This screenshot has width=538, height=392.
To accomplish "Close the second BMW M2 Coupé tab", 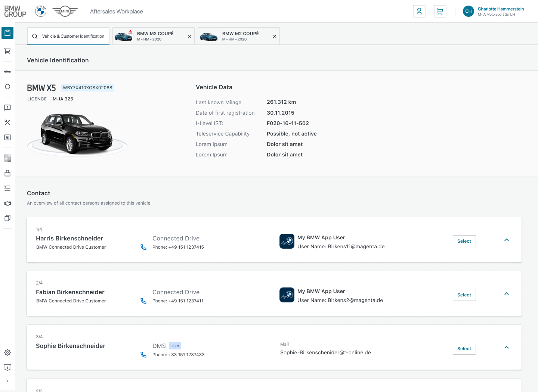I will click(x=275, y=36).
